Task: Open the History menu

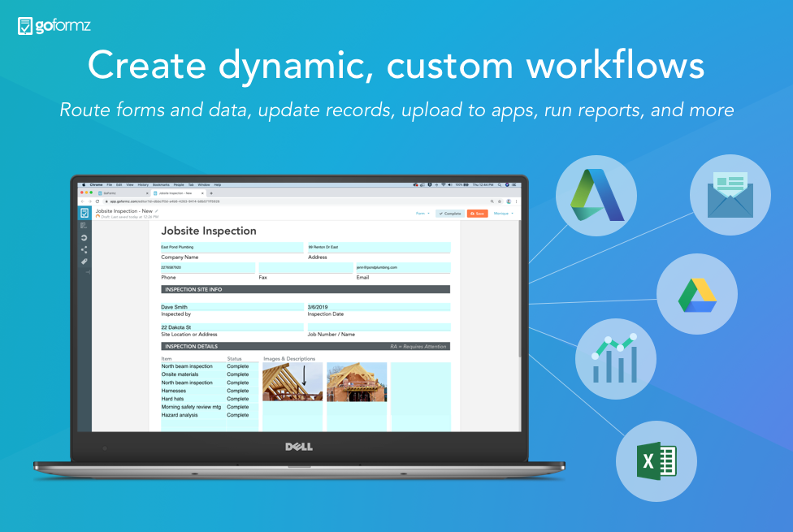Action: 143,185
